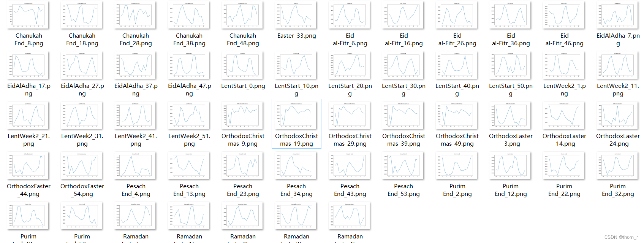This screenshot has width=644, height=243.
Task: Select the LentStart_20.png thumbnail
Action: point(350,65)
